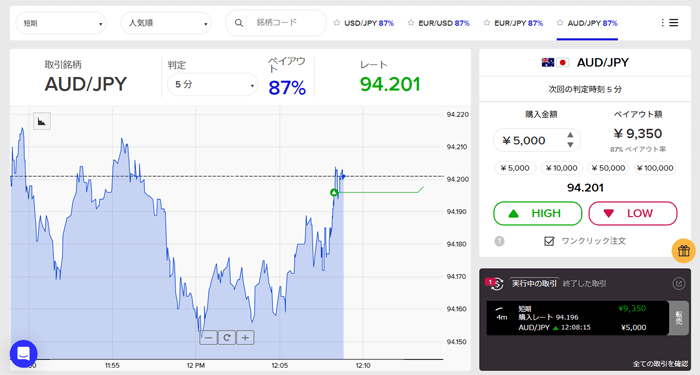Select the active AUD/JPY 12:08:15 trade row
The image size is (700, 375).
[x=578, y=318]
